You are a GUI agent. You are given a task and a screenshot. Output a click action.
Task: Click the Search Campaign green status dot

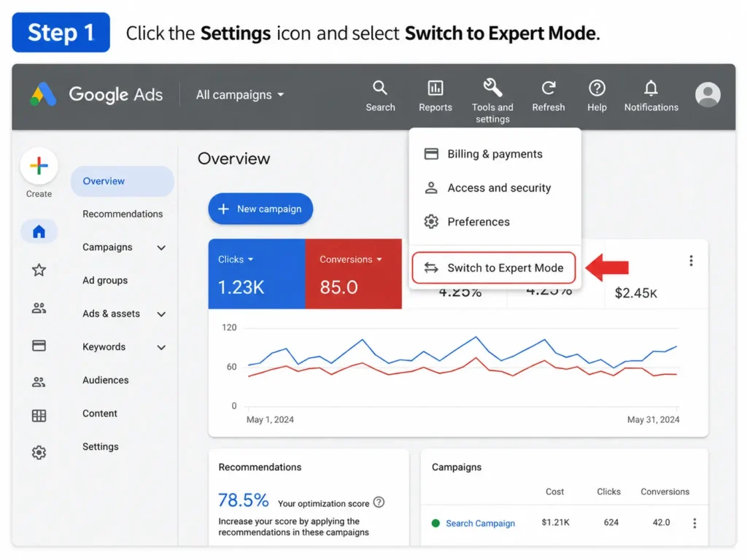point(435,524)
